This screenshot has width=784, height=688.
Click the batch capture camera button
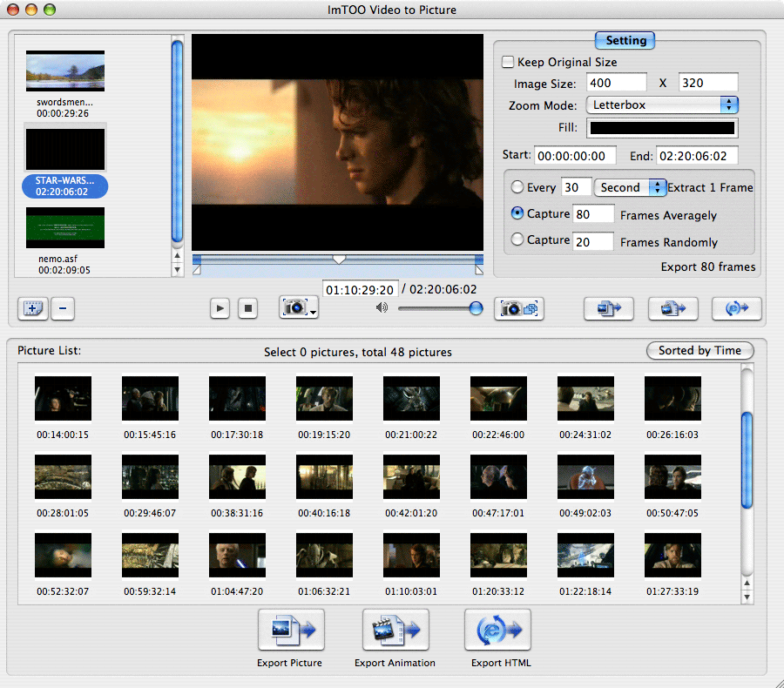point(519,308)
